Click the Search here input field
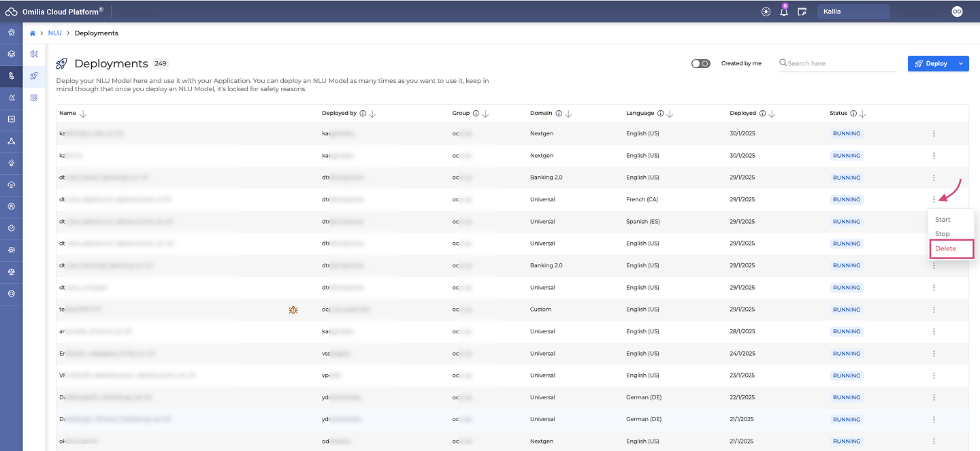The width and height of the screenshot is (980, 451). tap(840, 63)
